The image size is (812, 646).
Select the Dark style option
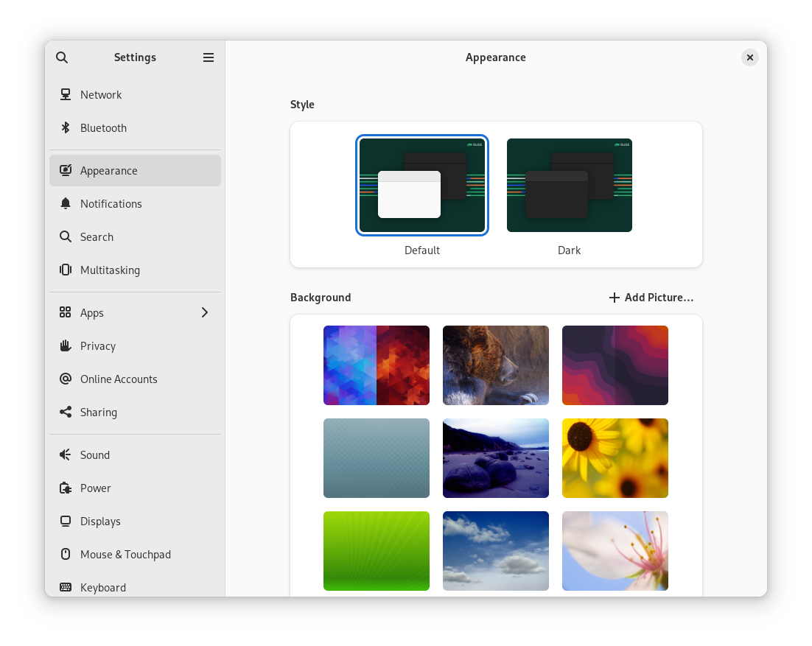click(x=569, y=186)
